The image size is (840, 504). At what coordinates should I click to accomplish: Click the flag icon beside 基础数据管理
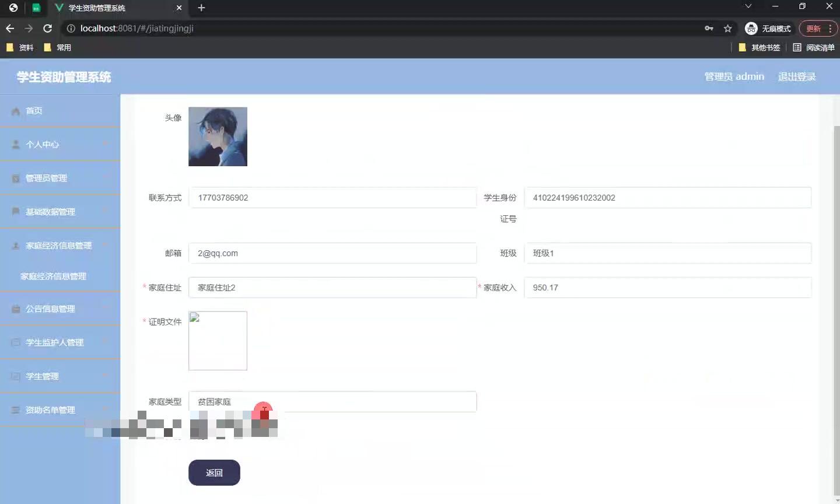pos(16,212)
